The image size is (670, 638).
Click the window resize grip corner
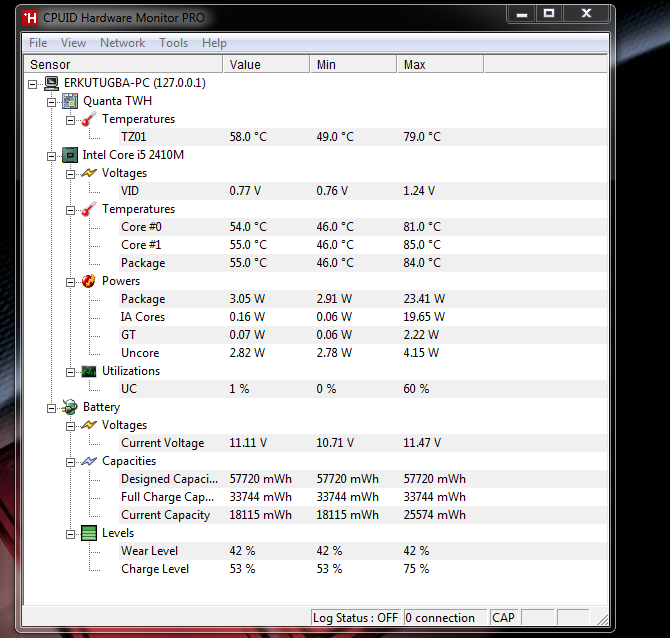pos(602,619)
